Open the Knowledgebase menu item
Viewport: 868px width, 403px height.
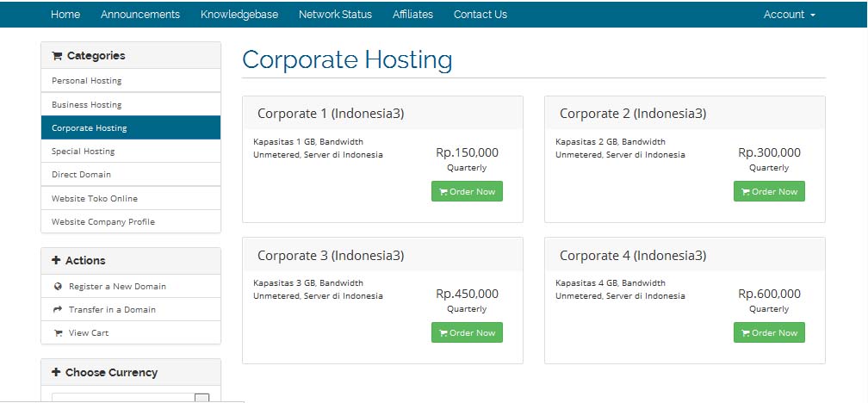point(239,15)
